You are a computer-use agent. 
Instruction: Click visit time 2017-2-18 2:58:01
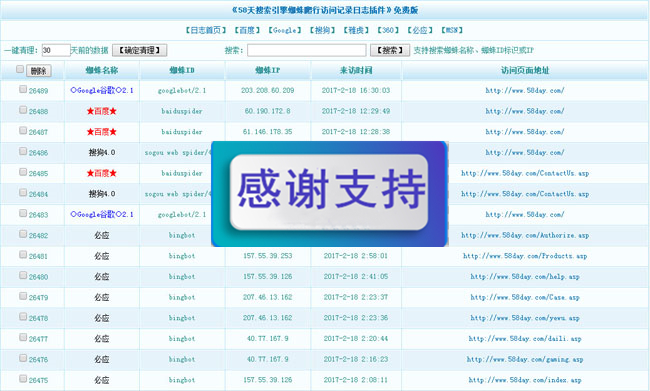click(x=356, y=256)
